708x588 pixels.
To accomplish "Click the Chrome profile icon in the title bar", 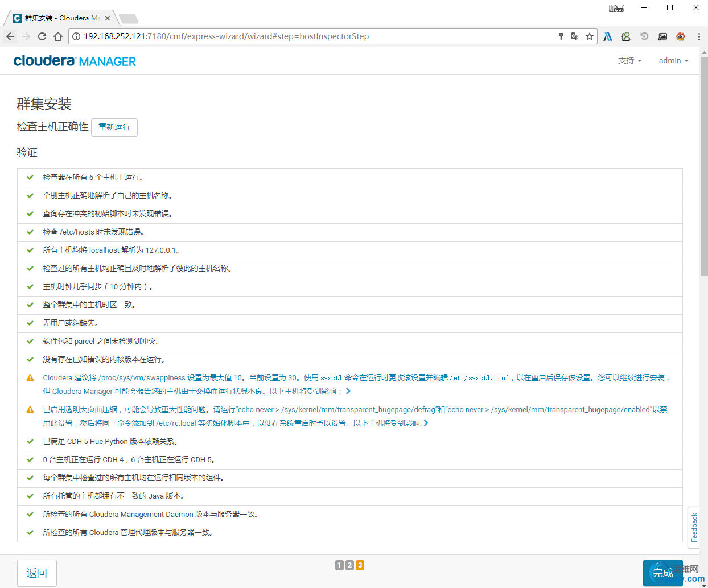I will pyautogui.click(x=616, y=8).
